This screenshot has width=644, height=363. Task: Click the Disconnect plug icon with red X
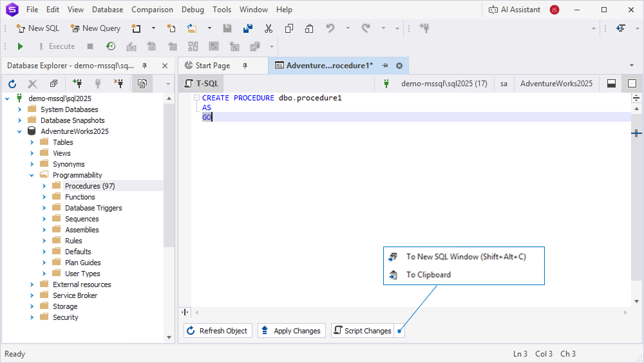(118, 84)
